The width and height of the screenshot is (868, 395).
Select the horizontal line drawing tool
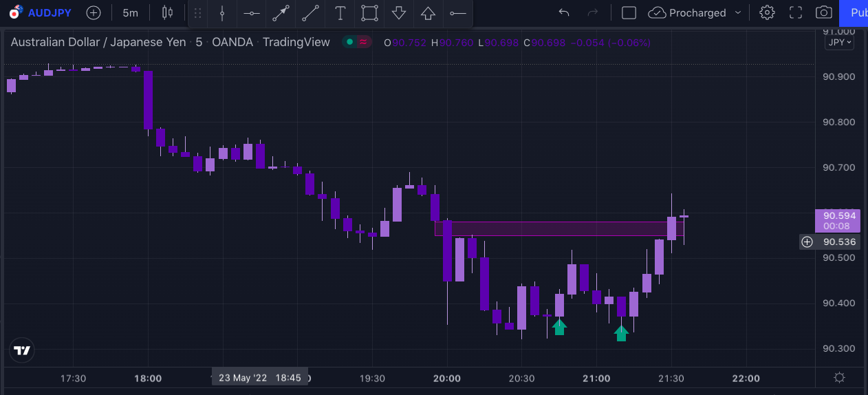pyautogui.click(x=252, y=13)
